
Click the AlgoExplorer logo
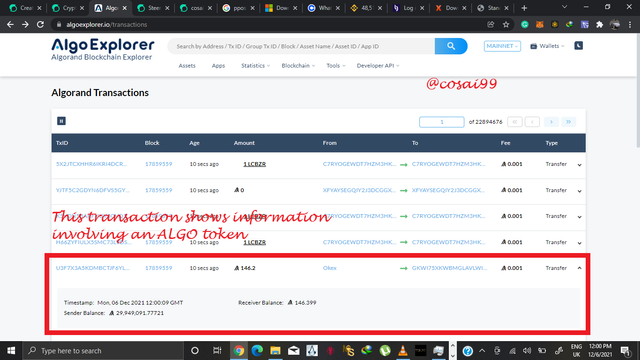point(102,49)
